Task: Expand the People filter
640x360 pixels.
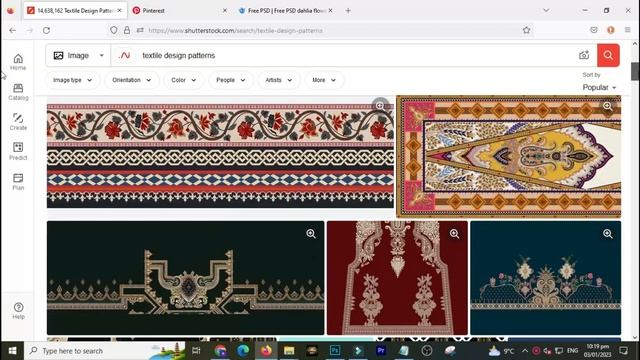Action: [231, 80]
